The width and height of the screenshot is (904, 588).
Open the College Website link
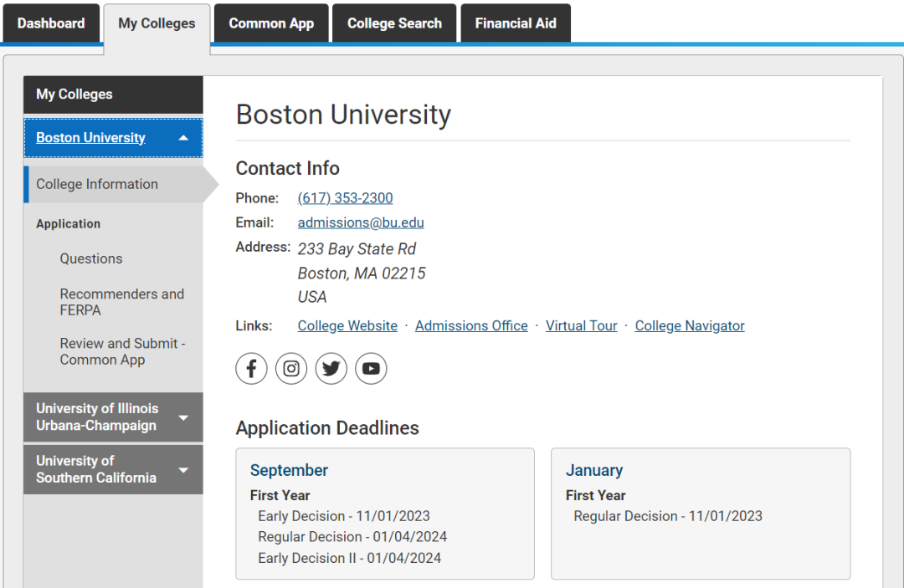347,326
